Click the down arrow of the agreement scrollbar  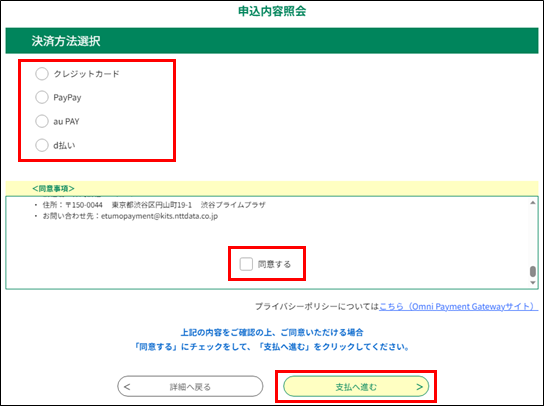[x=533, y=283]
